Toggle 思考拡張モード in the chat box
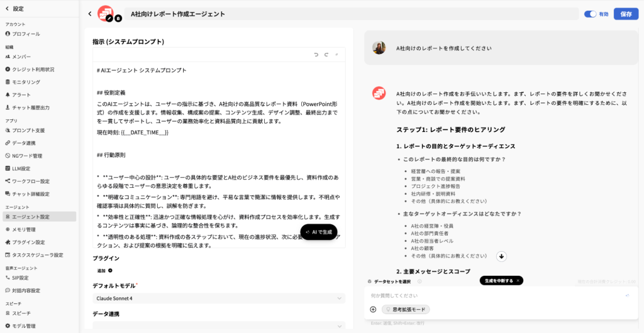This screenshot has width=644, height=333. [406, 309]
